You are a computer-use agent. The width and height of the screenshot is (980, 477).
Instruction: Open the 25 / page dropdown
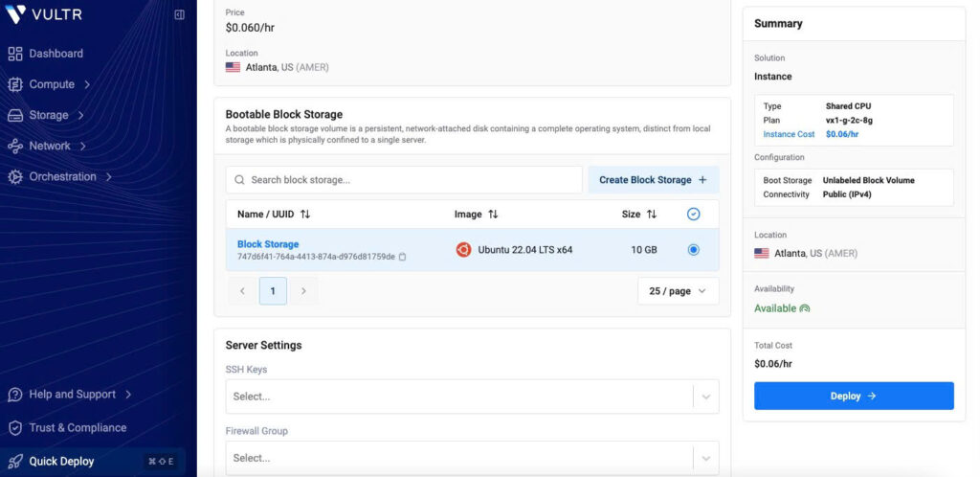point(679,290)
